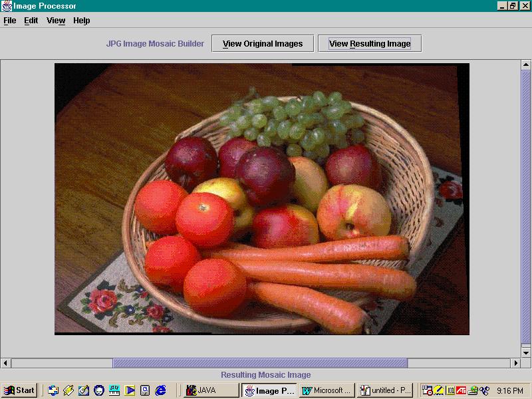Click the vertical scrollbar up arrow
This screenshot has height=399, width=532.
click(526, 65)
